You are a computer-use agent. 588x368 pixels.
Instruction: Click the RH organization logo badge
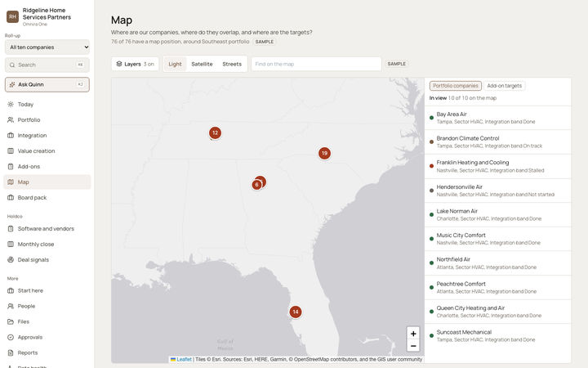tap(12, 16)
